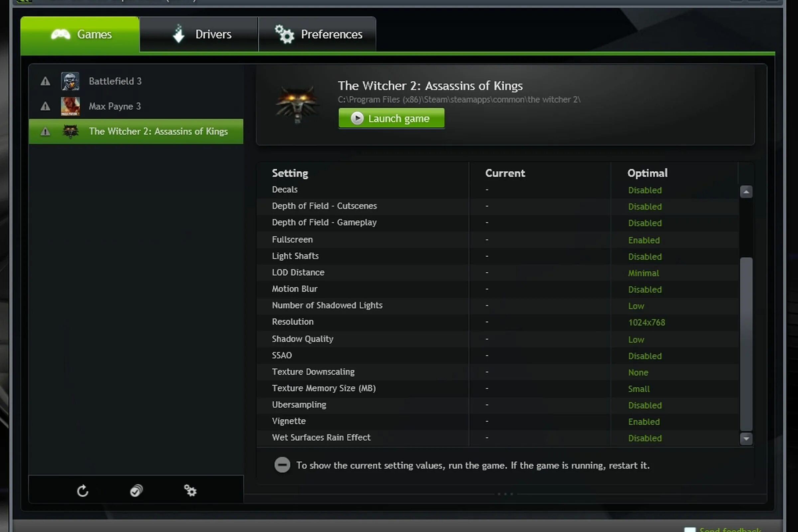
Task: Click the refresh games icon
Action: pyautogui.click(x=82, y=491)
